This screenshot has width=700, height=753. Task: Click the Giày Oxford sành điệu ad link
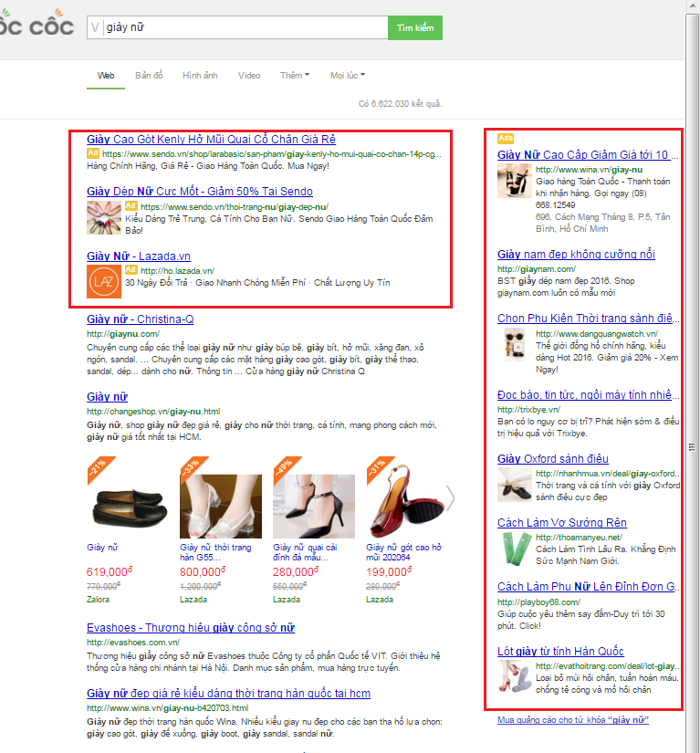552,458
